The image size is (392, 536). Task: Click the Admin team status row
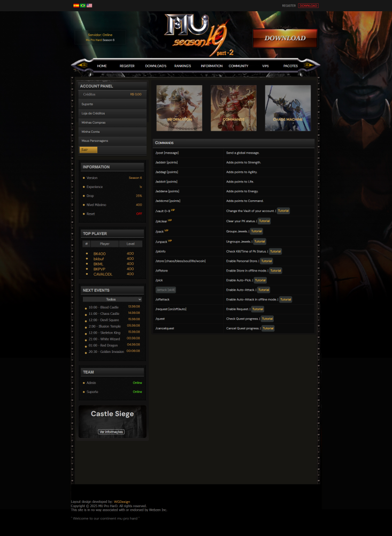(x=112, y=383)
